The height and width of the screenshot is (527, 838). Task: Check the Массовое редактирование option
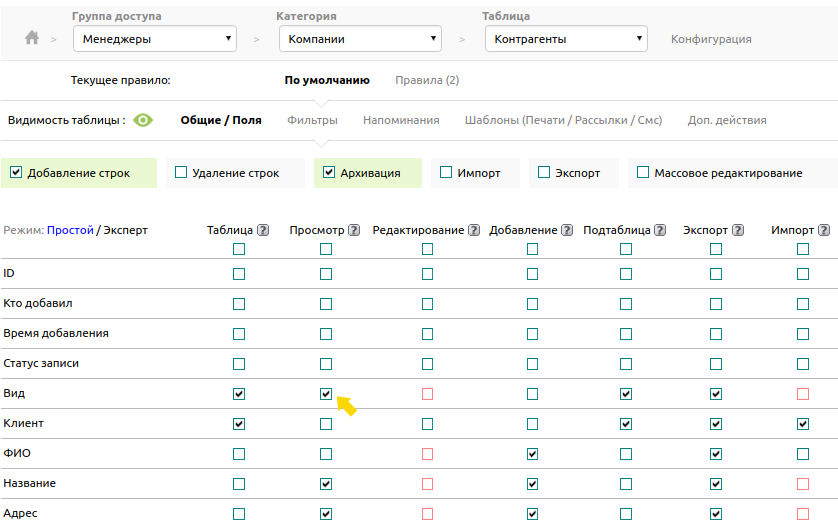click(x=643, y=173)
